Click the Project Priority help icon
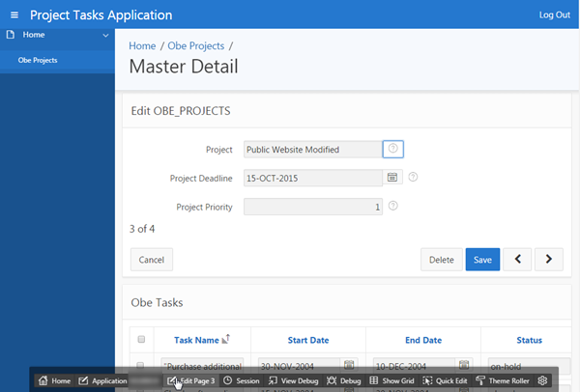Viewport: 580px width, 392px height. point(393,206)
